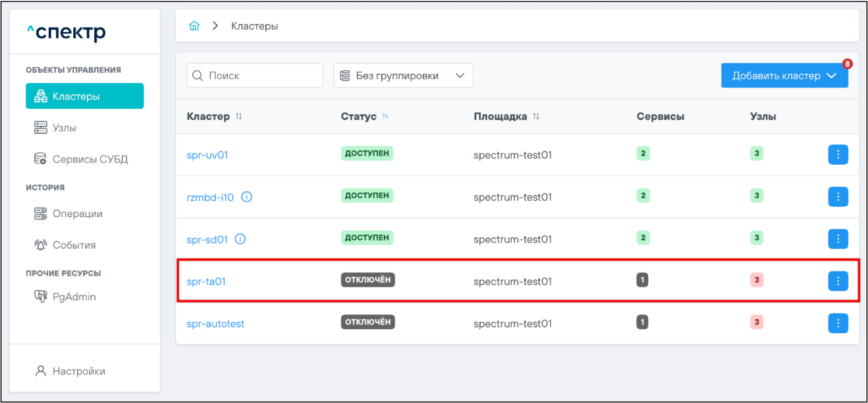Sort table by Статус column sort icon
The image size is (868, 403).
[385, 117]
